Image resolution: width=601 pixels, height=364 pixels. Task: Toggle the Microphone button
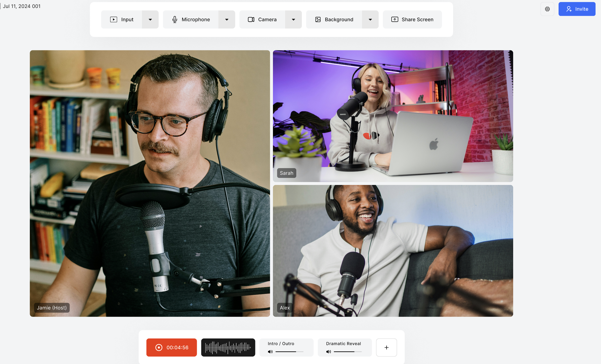(x=191, y=19)
